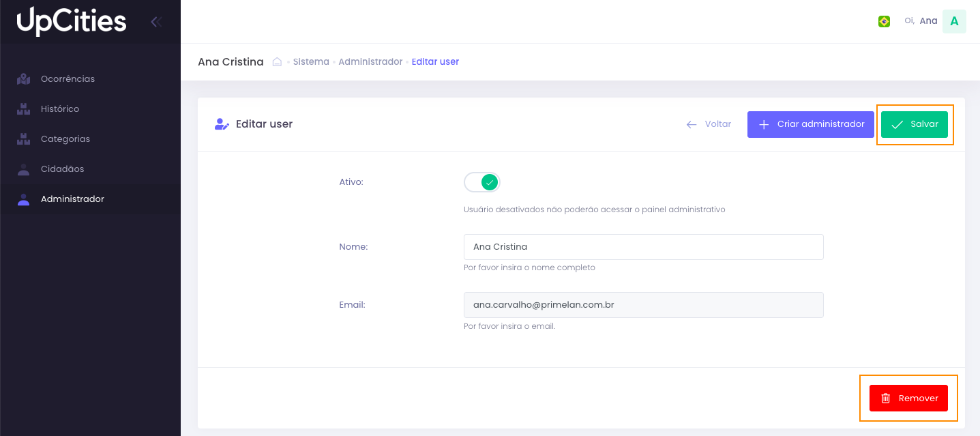Click the 'Oi, Ana' greeting text

[x=921, y=21]
